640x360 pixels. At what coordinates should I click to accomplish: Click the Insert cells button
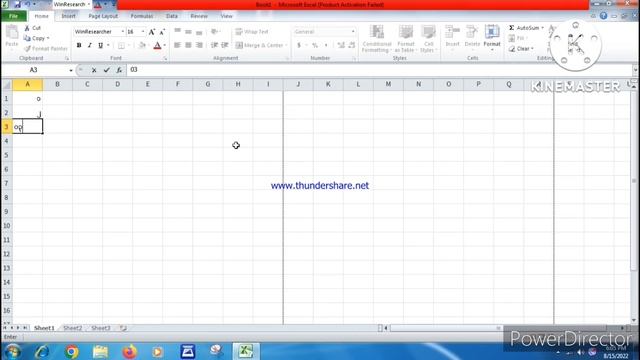point(452,37)
